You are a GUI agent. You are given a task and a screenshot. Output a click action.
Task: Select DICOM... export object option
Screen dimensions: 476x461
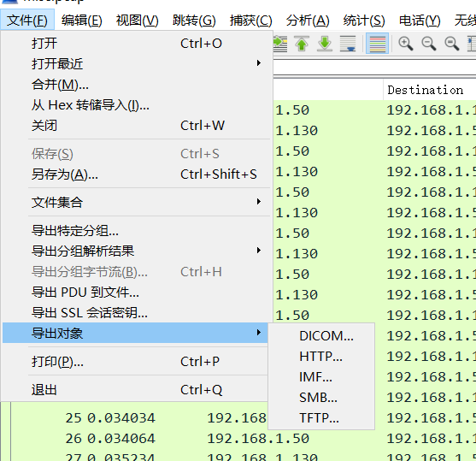click(321, 336)
